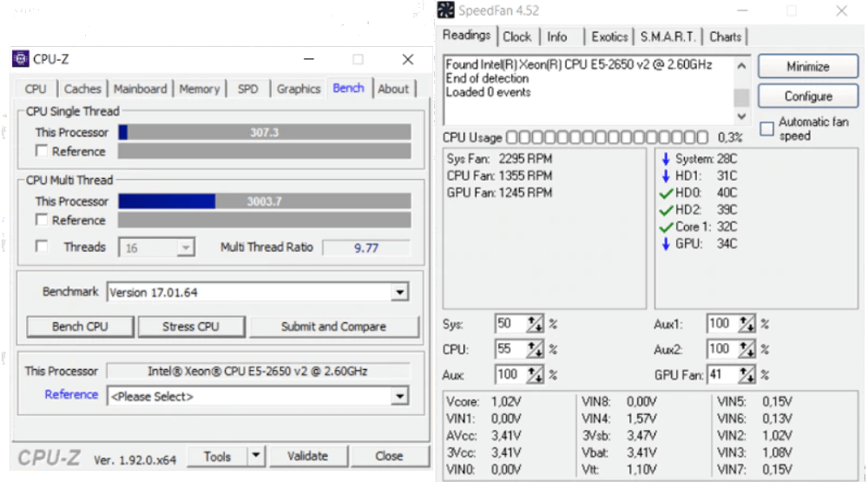The width and height of the screenshot is (868, 482).
Task: Switch to the Graphics tab
Action: point(299,89)
